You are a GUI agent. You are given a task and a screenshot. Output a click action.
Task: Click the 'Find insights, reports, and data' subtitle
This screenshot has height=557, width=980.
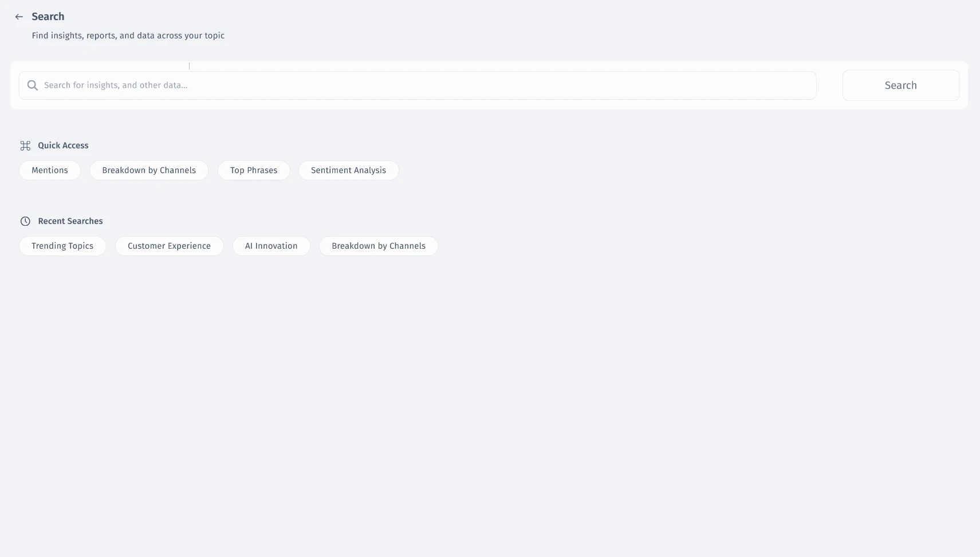(x=128, y=36)
